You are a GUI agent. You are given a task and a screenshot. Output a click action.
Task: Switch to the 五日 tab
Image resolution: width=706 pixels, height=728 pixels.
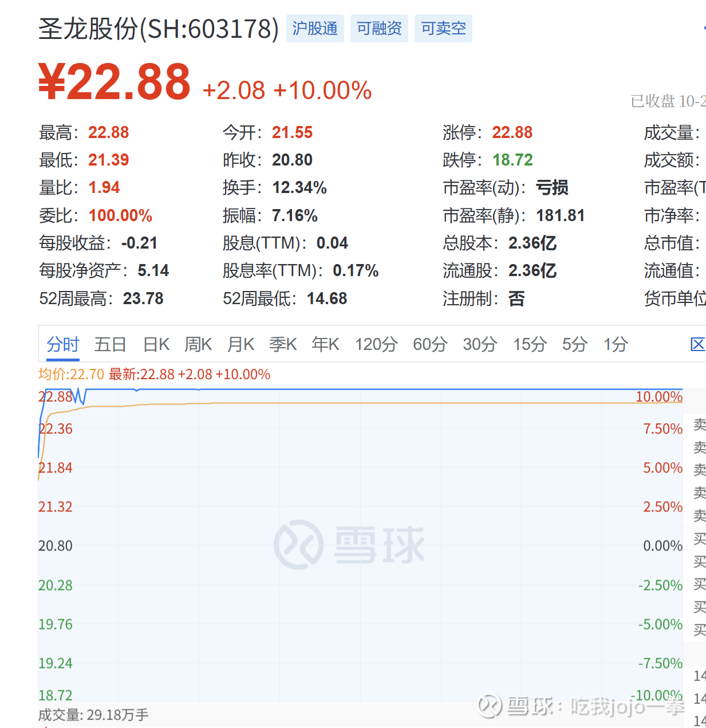click(111, 344)
